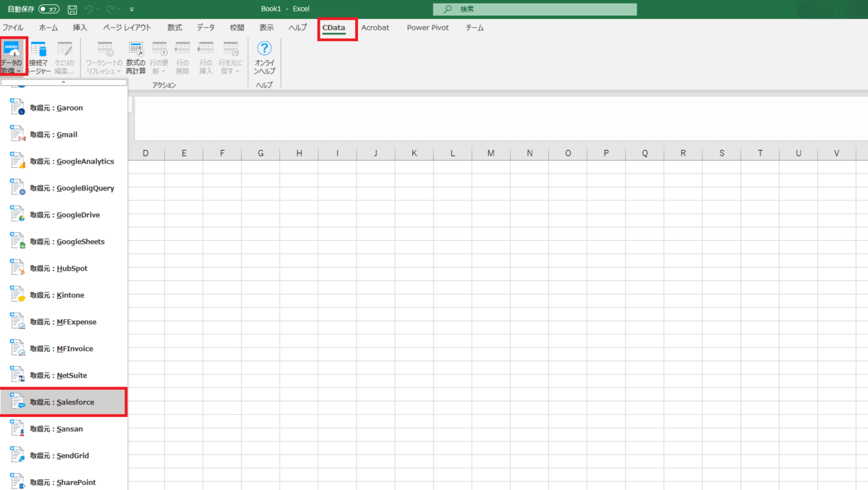Click the scroll-up arrow atop the source list
The width and height of the screenshot is (868, 490).
[x=64, y=83]
